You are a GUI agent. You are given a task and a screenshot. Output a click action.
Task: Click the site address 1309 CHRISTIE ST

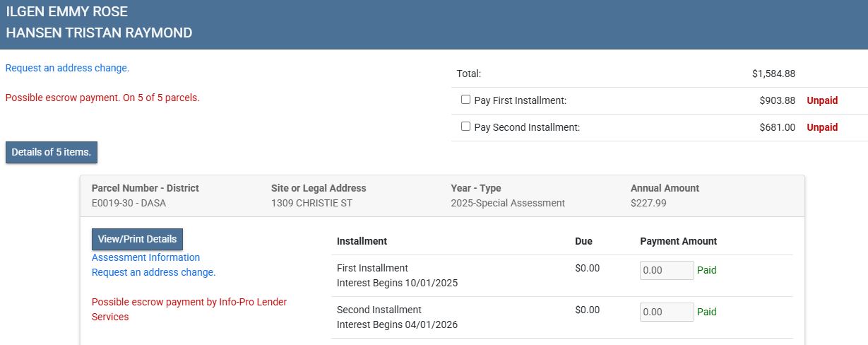311,203
